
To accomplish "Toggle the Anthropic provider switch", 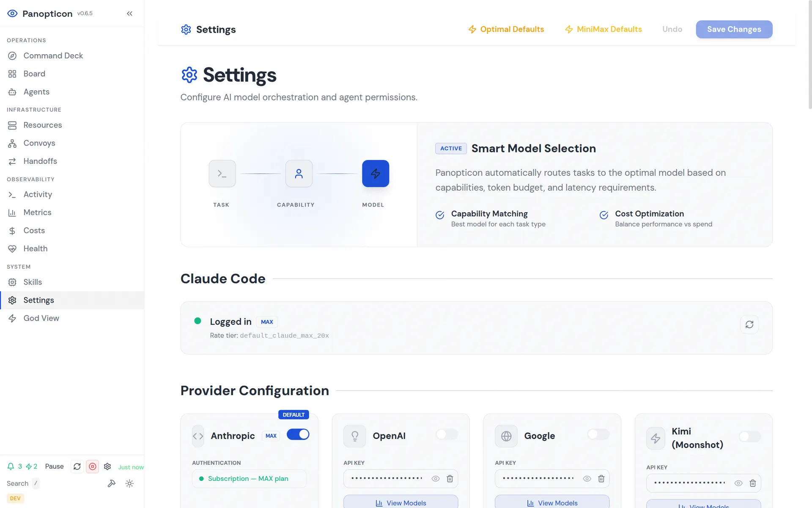I will pyautogui.click(x=298, y=434).
